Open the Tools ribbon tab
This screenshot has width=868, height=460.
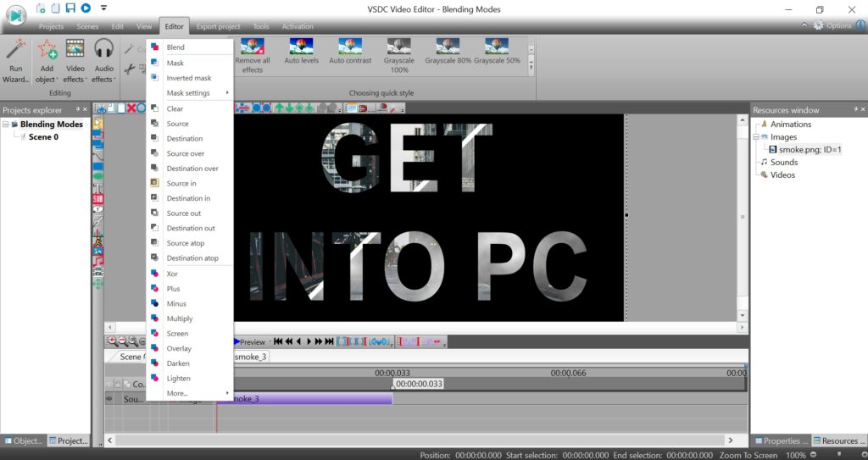coord(261,26)
